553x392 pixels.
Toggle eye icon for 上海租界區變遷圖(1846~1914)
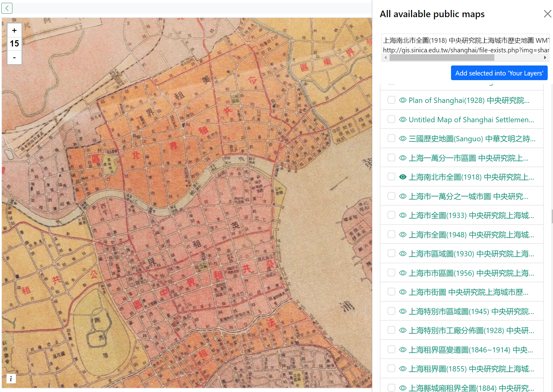[x=403, y=350]
